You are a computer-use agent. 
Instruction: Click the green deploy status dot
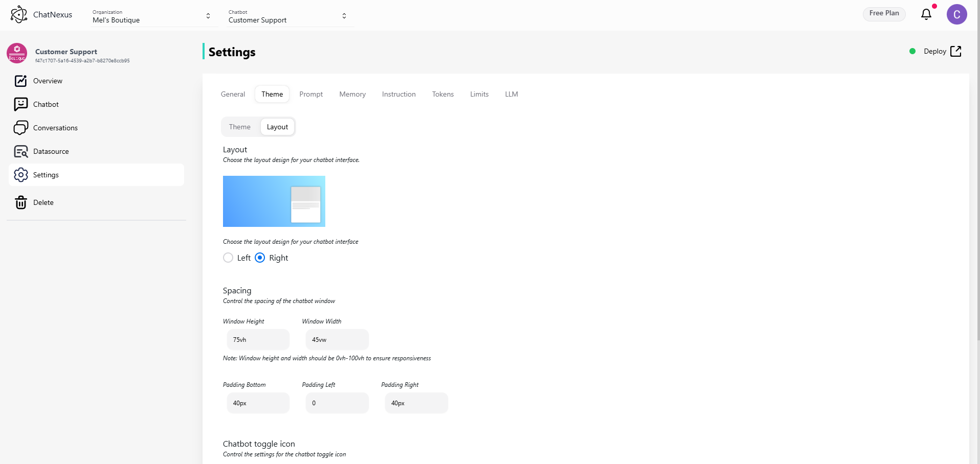[x=912, y=51]
